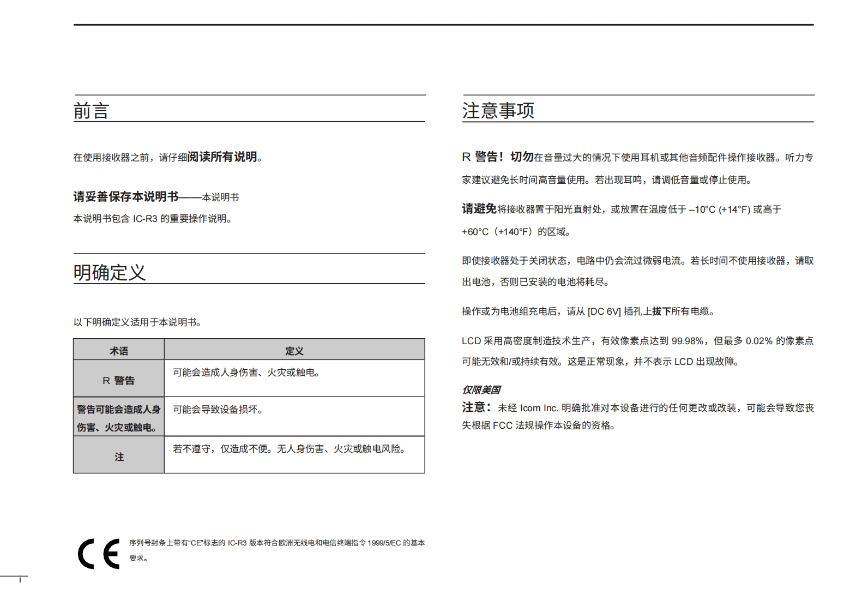Click the 注 term cell in table

click(119, 457)
